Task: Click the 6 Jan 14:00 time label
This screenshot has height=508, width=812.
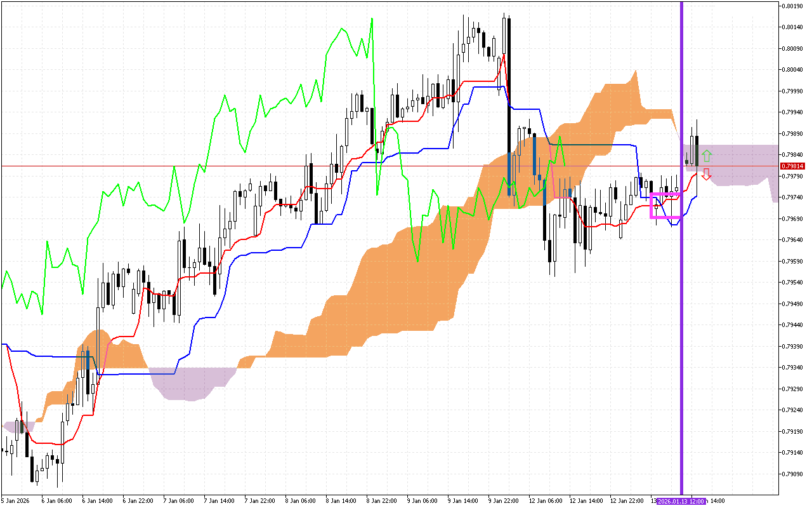Action: (96, 501)
